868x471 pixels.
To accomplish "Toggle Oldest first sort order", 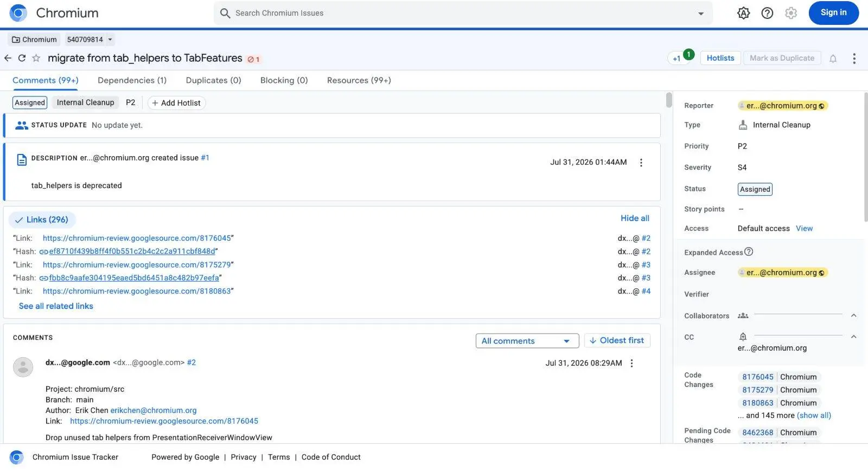I will (x=617, y=340).
